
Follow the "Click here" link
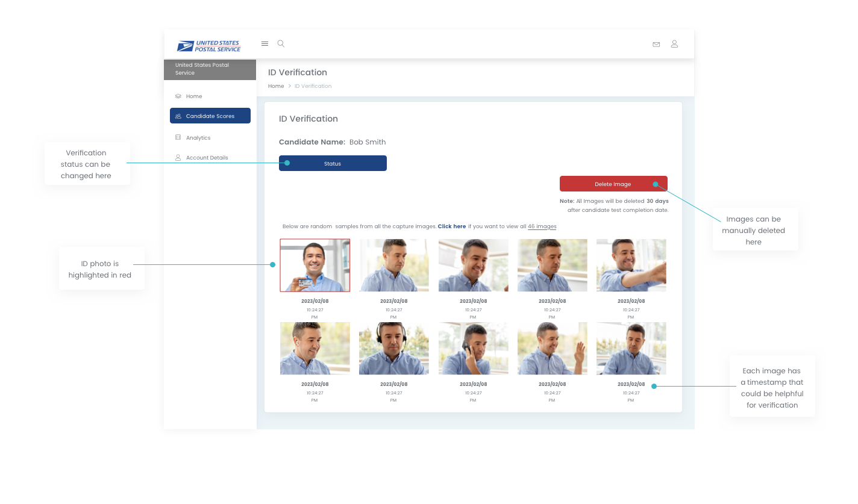(x=451, y=226)
